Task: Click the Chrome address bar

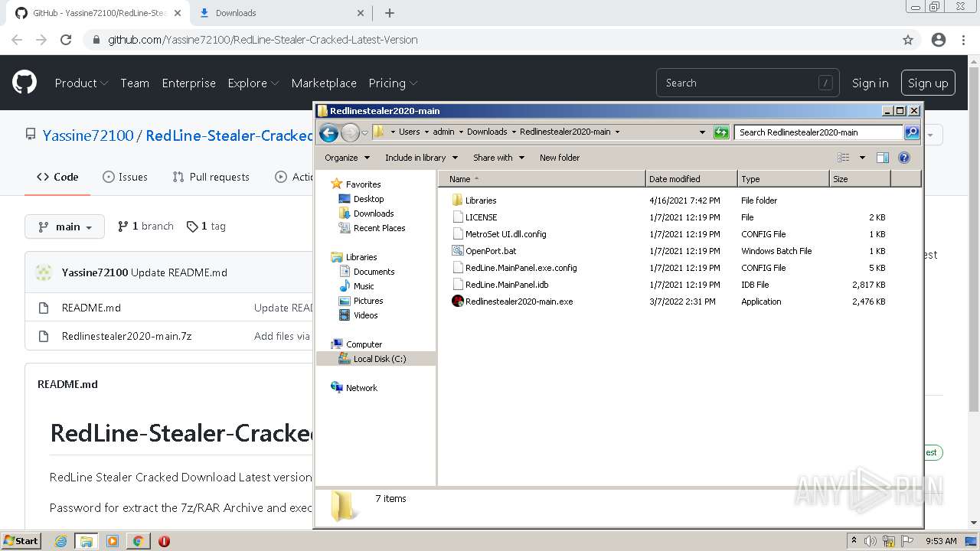Action: click(490, 40)
